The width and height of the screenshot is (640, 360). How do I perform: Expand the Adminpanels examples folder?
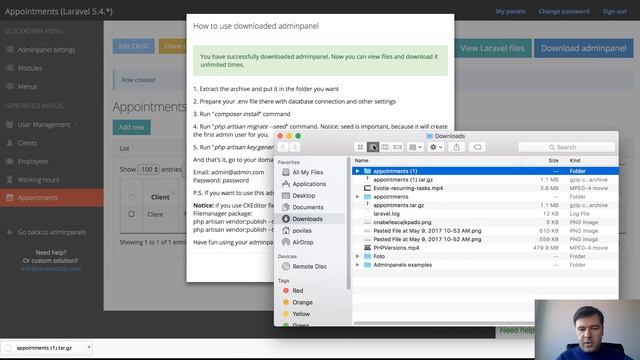pos(358,265)
